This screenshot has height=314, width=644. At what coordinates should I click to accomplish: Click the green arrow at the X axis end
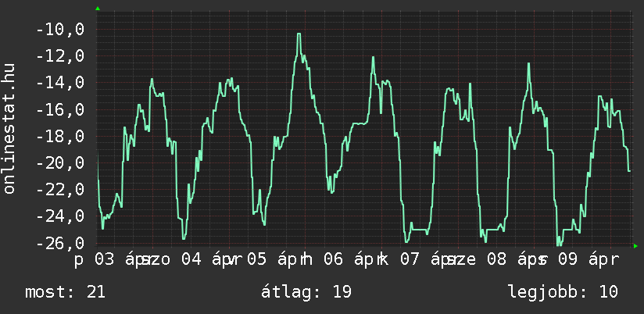click(x=635, y=246)
